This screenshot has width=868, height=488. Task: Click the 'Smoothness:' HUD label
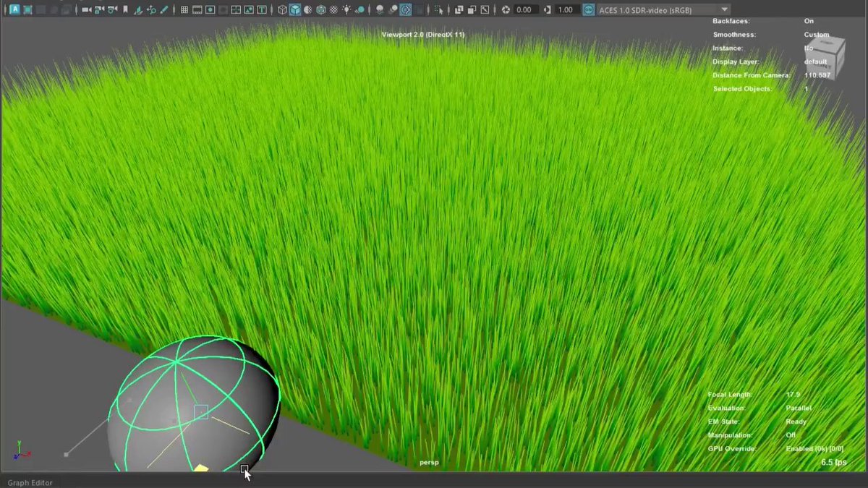click(x=734, y=35)
